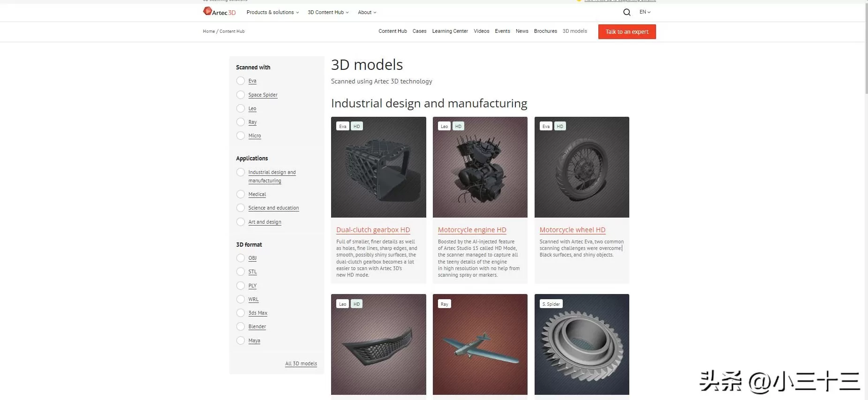The image size is (868, 400).
Task: Open the site search magnifier icon
Action: pyautogui.click(x=626, y=12)
